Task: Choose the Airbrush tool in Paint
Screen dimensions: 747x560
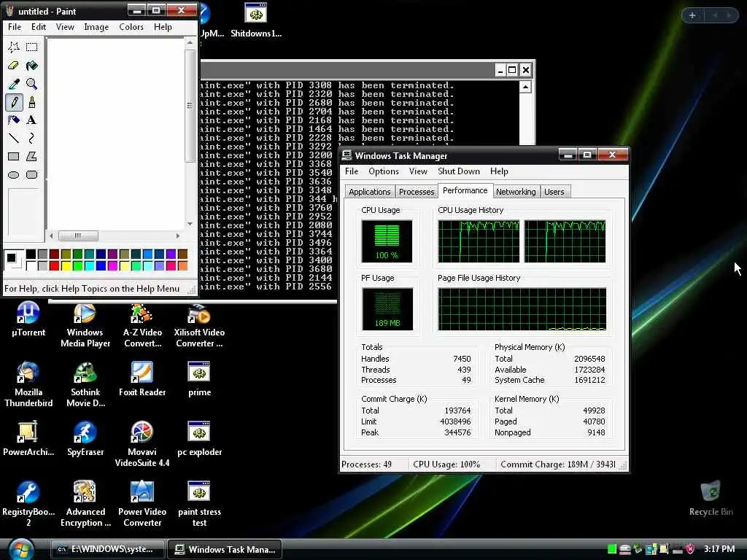Action: click(13, 120)
